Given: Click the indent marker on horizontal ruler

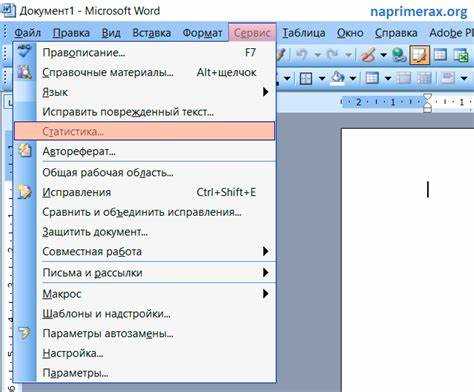Looking at the screenshot, I should pos(427,103).
